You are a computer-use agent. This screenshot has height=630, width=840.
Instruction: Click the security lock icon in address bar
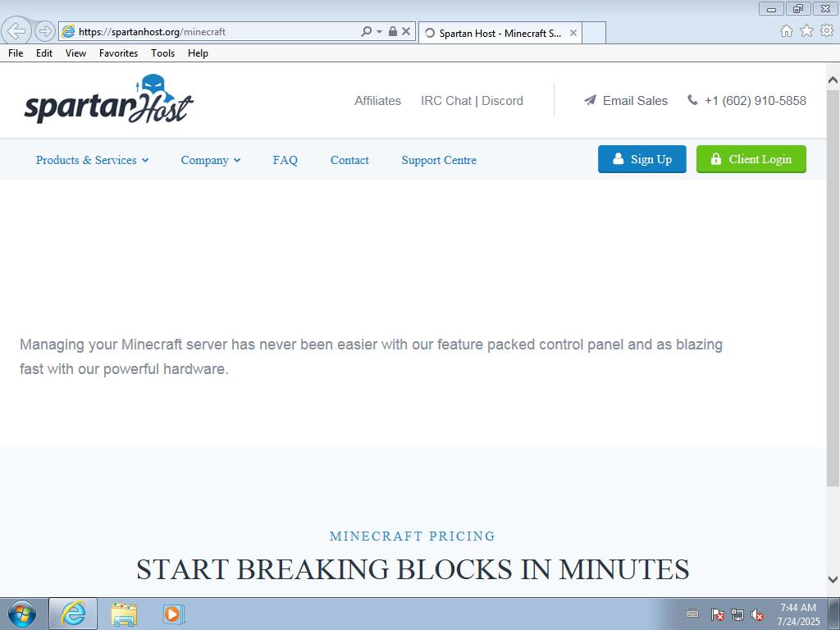(393, 32)
